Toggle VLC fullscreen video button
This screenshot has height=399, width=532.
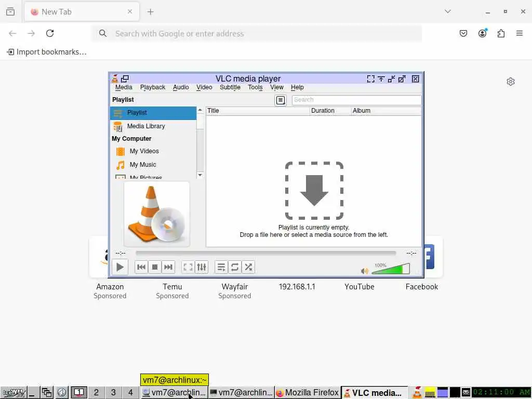pyautogui.click(x=188, y=267)
